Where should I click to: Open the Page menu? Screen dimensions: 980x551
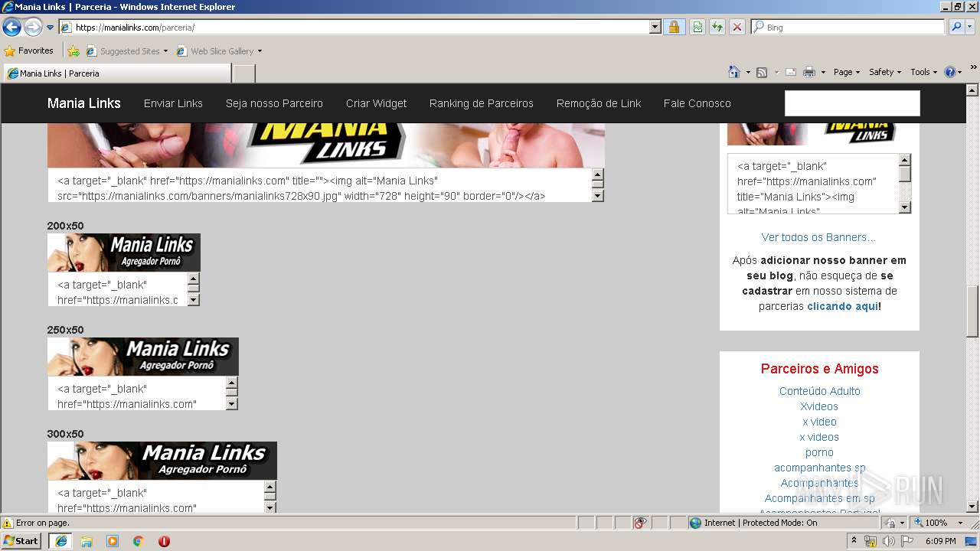tap(846, 72)
